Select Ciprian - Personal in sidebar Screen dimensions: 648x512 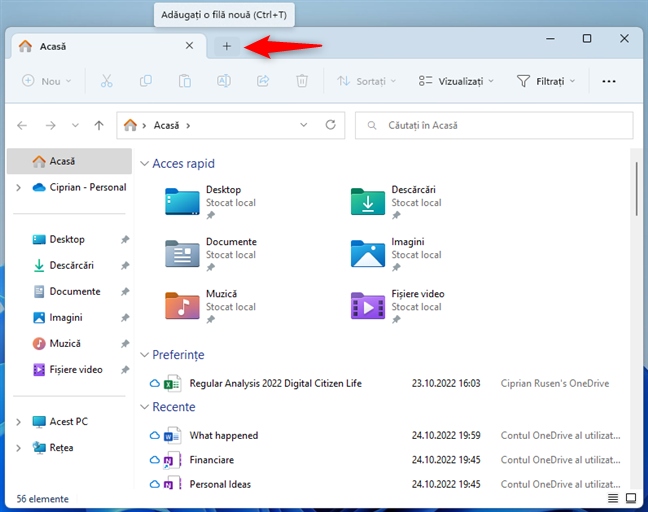(x=79, y=188)
